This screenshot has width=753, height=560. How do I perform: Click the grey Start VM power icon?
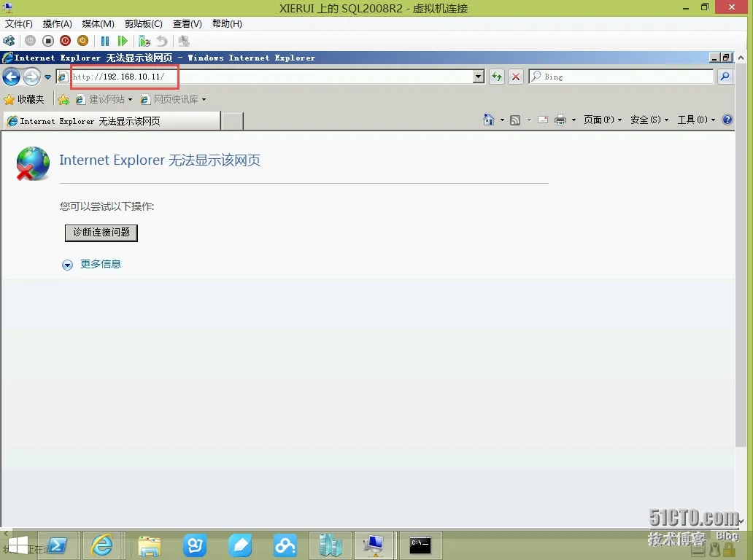click(30, 41)
